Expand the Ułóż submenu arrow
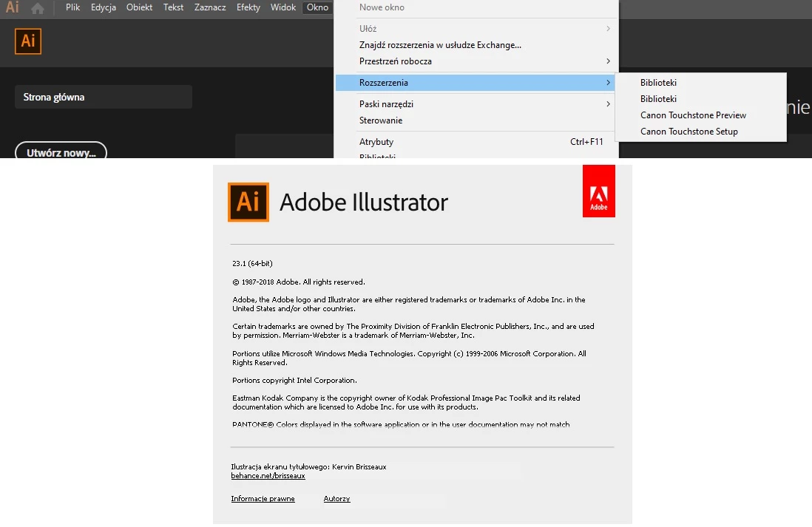 [608, 29]
